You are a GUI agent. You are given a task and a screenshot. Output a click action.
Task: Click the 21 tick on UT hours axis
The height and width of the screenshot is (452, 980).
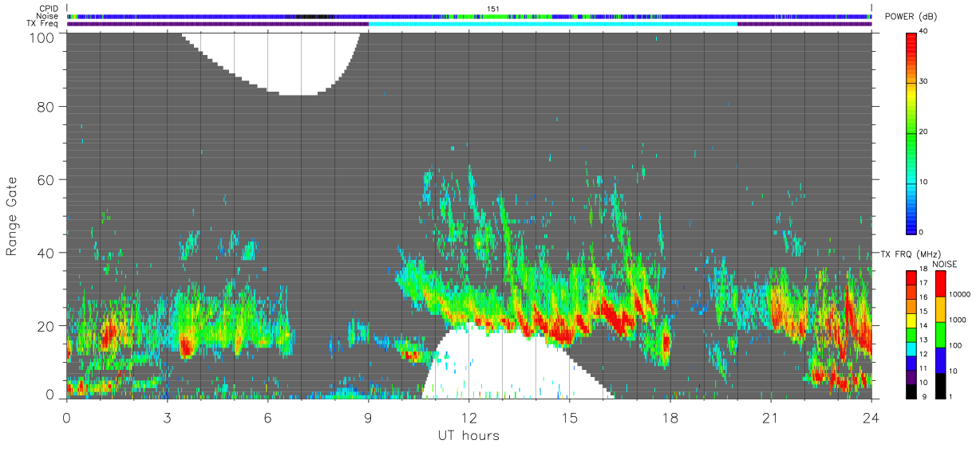[x=770, y=417]
